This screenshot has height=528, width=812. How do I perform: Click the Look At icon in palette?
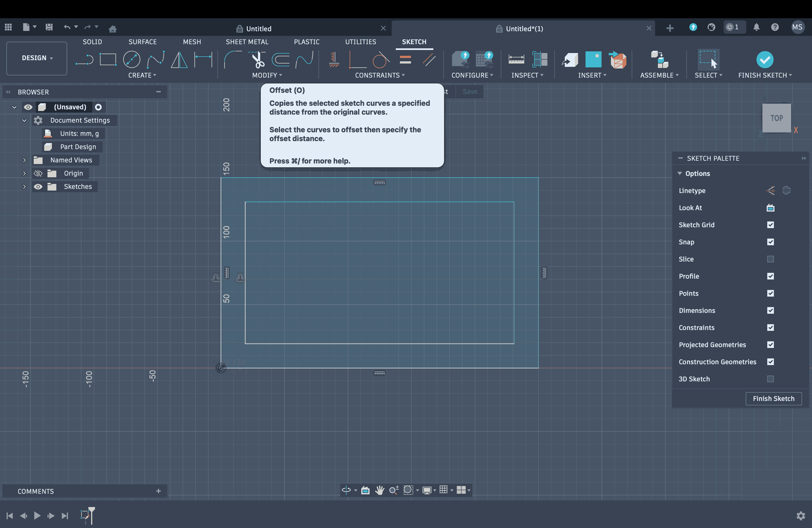[x=770, y=208]
